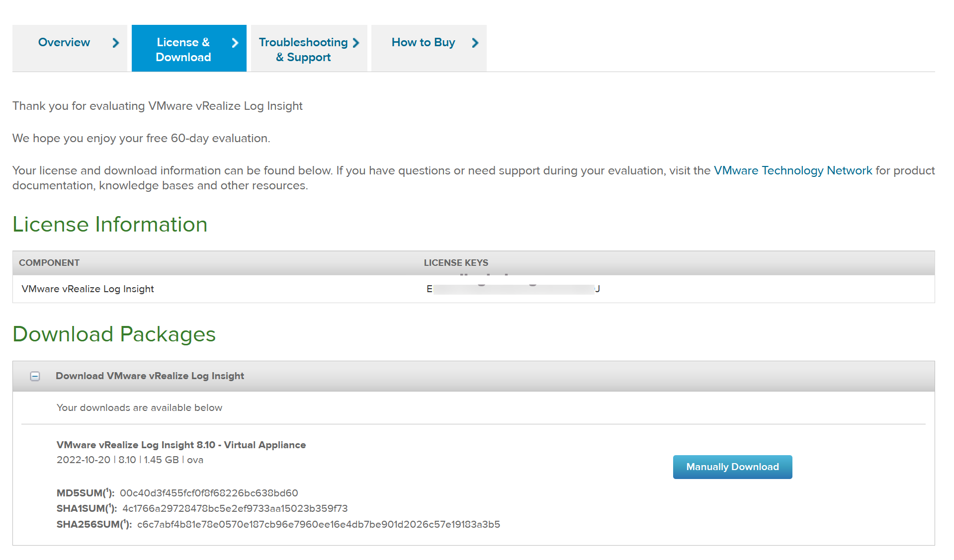The width and height of the screenshot is (954, 560).
Task: Click the Download VMware vRealize Log Insight header
Action: [x=150, y=376]
